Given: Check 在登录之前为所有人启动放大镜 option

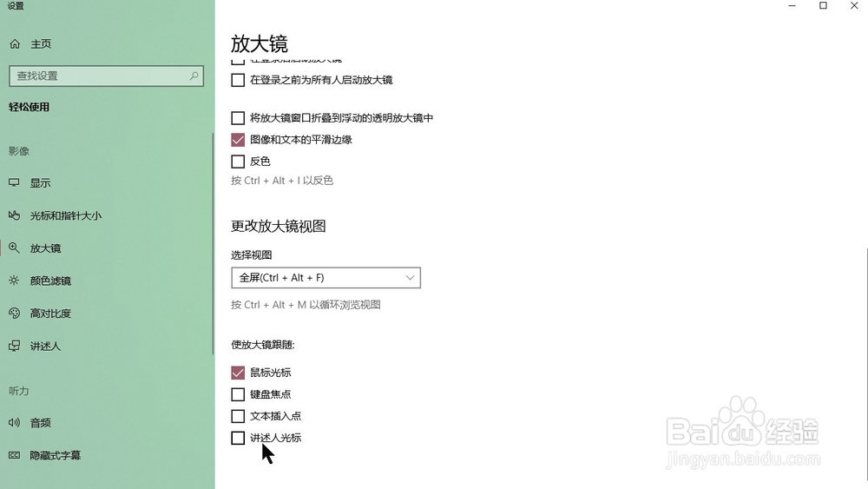Looking at the screenshot, I should point(238,80).
